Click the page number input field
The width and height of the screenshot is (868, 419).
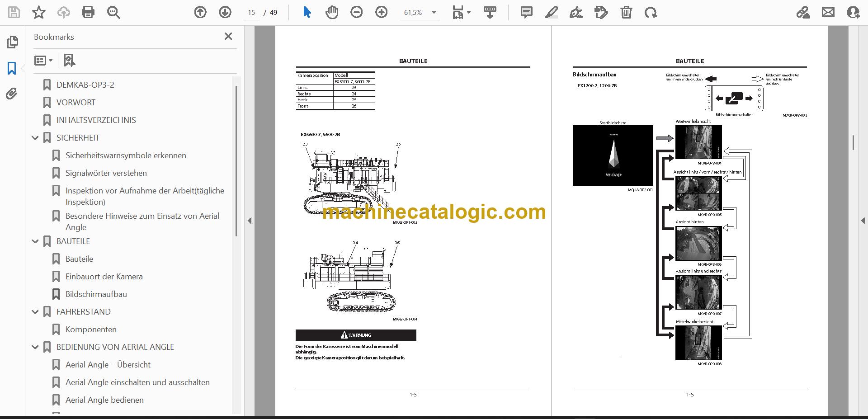(x=251, y=13)
